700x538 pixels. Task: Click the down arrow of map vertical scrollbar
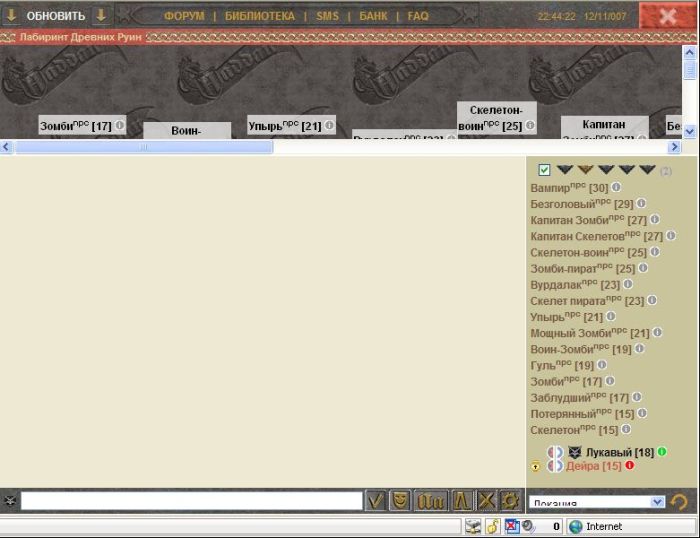coord(690,132)
